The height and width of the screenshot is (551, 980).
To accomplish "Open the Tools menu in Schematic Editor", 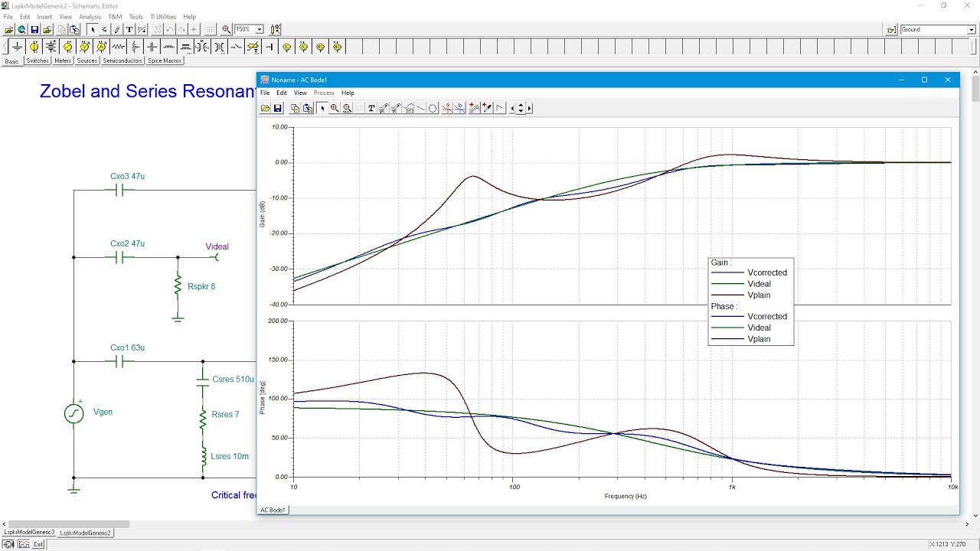I will point(136,17).
